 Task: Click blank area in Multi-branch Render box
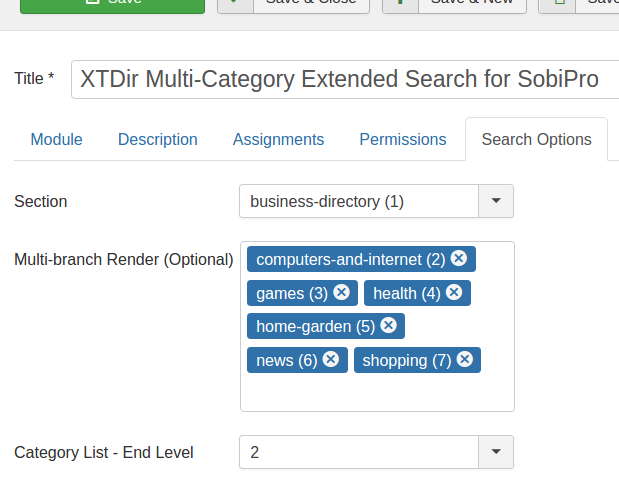tap(377, 392)
